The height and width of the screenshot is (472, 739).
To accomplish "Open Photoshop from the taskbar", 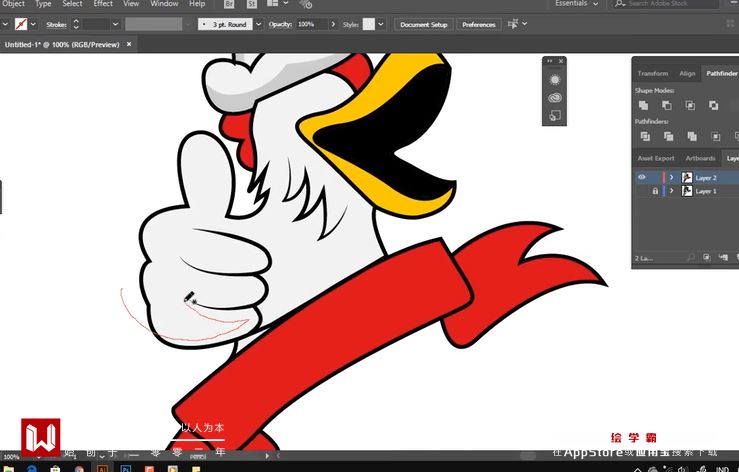I will (x=125, y=468).
